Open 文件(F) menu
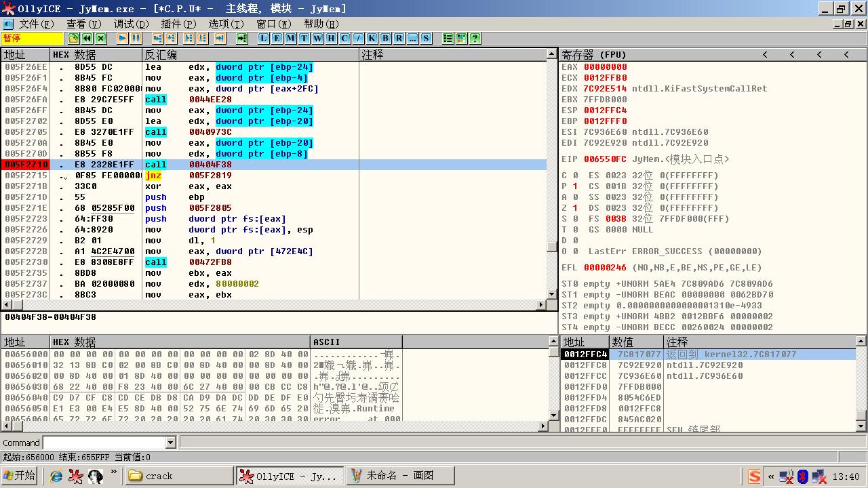 [36, 24]
